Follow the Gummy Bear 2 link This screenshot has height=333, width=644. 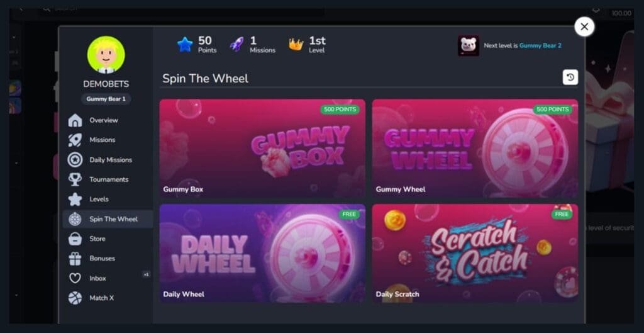pyautogui.click(x=540, y=45)
